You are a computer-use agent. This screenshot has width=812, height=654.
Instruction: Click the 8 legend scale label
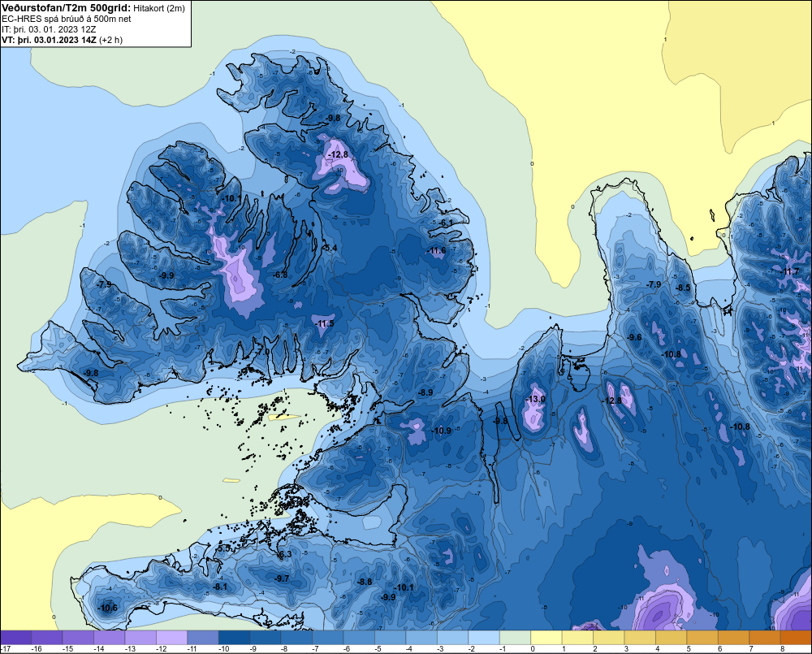(x=783, y=649)
